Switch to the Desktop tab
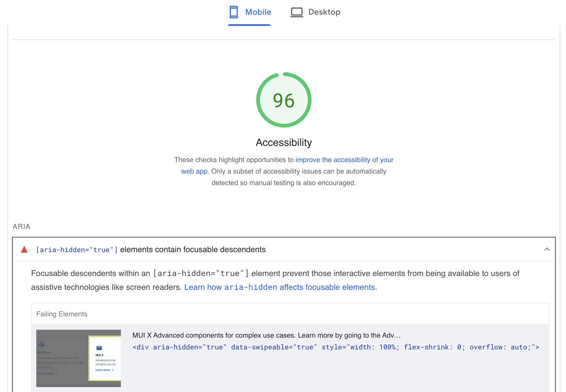This screenshot has height=392, width=566. tap(324, 12)
